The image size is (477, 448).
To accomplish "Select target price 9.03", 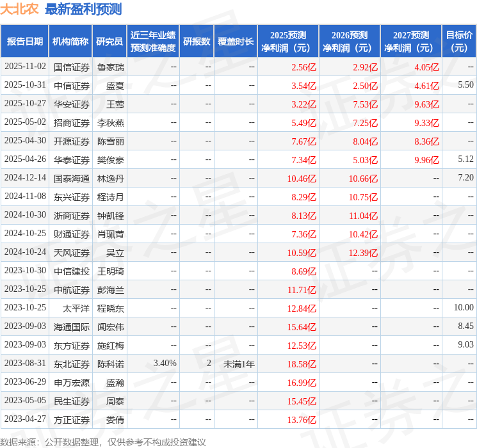I will pyautogui.click(x=465, y=344).
